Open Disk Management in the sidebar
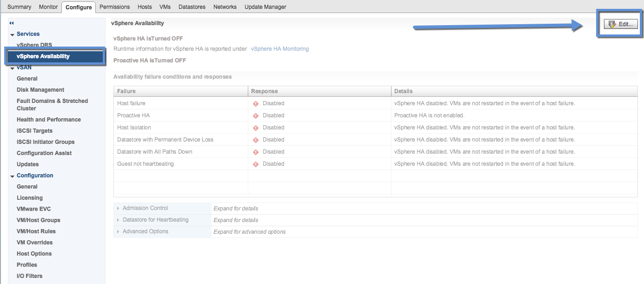644x284 pixels. point(40,90)
